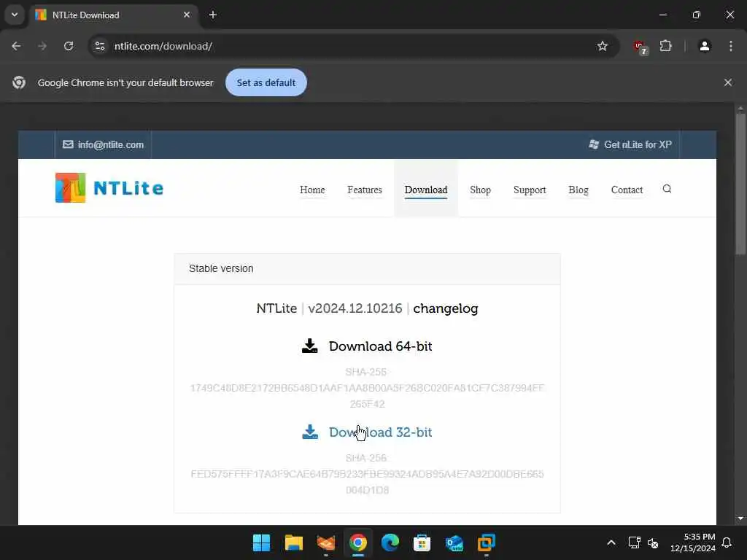Open the changelog link

(x=446, y=308)
